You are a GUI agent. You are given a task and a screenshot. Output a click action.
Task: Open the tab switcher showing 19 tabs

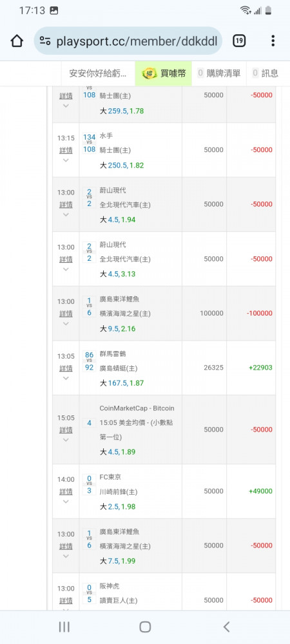[x=239, y=41]
